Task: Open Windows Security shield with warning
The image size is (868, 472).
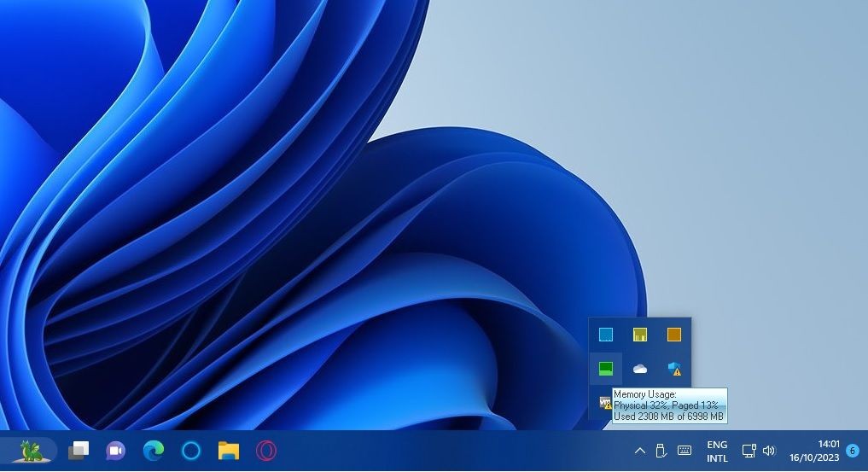Action: pyautogui.click(x=674, y=369)
